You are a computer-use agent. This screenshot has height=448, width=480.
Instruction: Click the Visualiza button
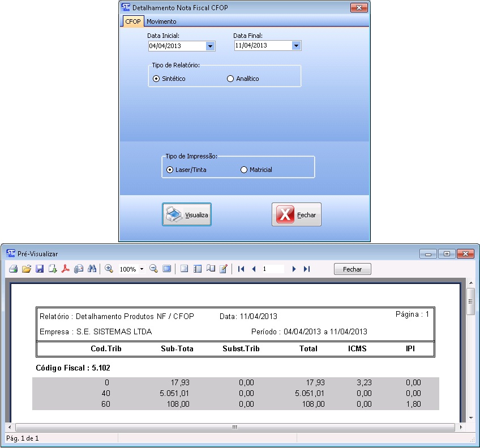pos(187,215)
